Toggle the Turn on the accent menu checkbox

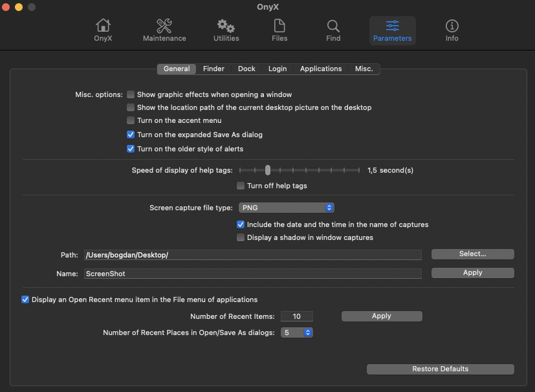point(131,120)
